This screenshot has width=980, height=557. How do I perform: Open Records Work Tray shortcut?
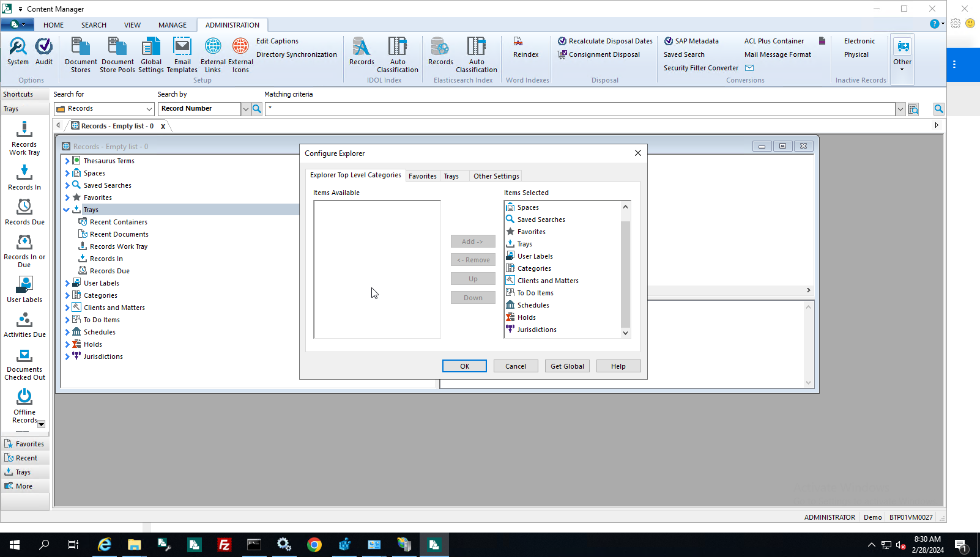pos(24,138)
